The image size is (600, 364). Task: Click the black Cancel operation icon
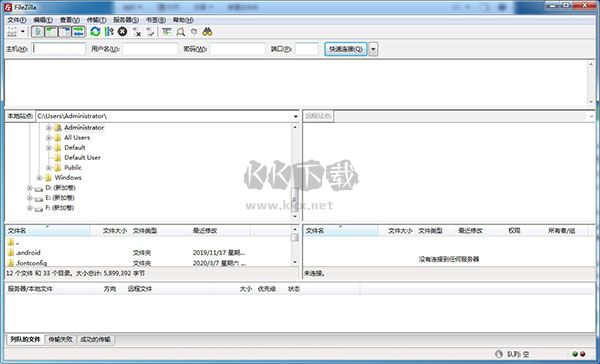tap(122, 32)
